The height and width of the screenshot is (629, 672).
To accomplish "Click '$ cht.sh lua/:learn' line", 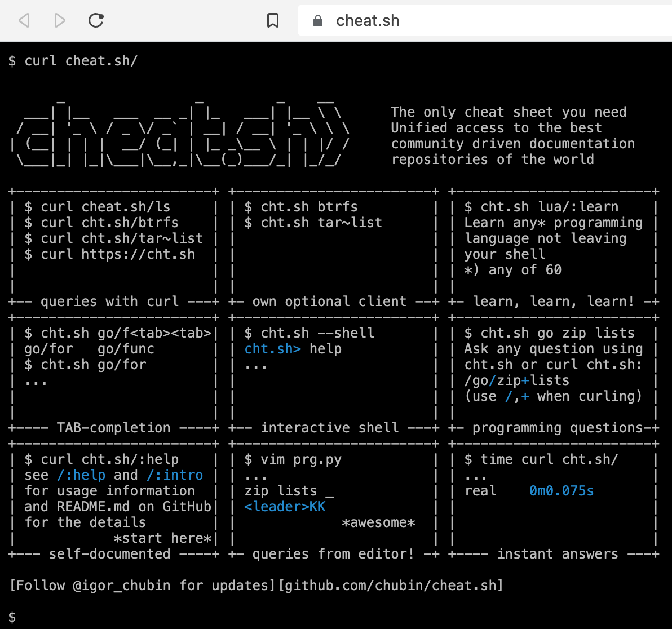I will click(x=541, y=207).
